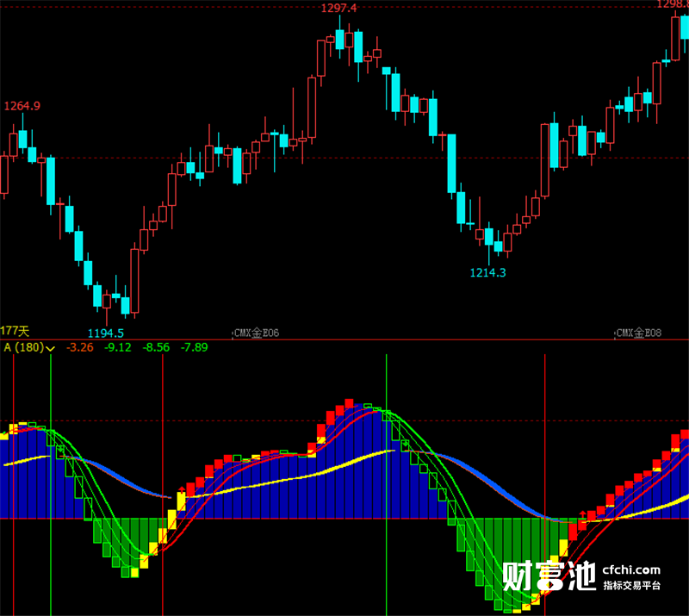Click the CMX金E06 contract marker
This screenshot has height=616, width=689.
[x=257, y=333]
